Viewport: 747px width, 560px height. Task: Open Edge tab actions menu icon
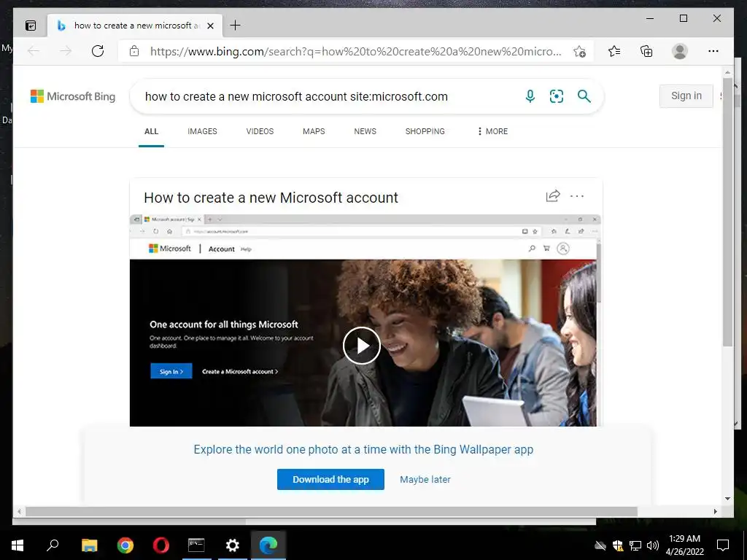tap(31, 26)
